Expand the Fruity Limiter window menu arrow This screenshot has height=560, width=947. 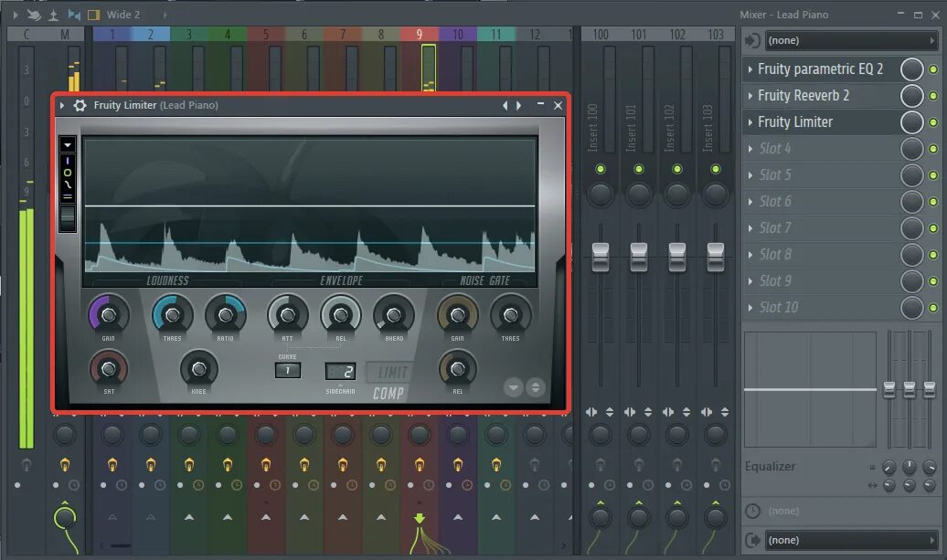[61, 105]
